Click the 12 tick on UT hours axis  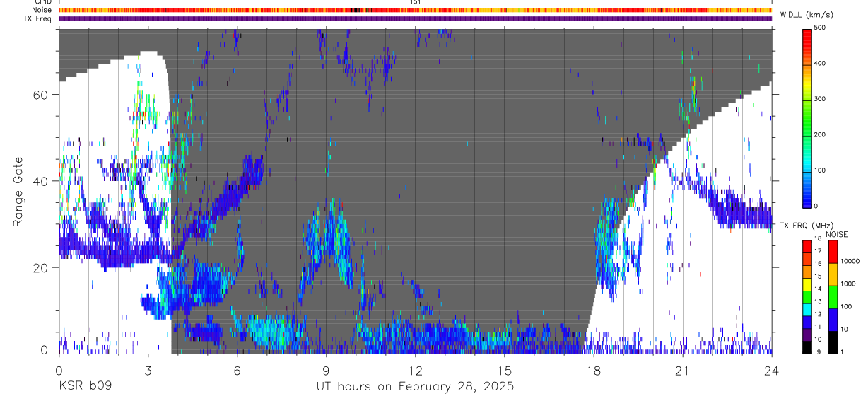pos(416,370)
